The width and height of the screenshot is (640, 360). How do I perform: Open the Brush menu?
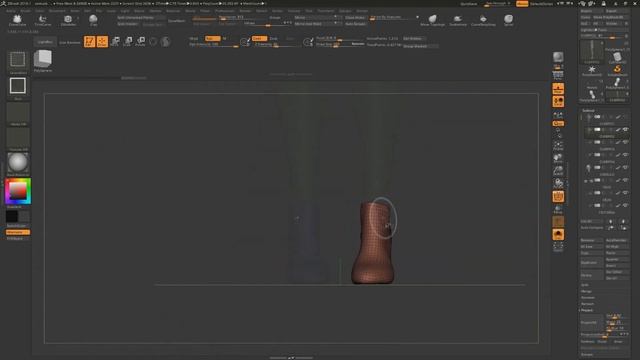25,11
